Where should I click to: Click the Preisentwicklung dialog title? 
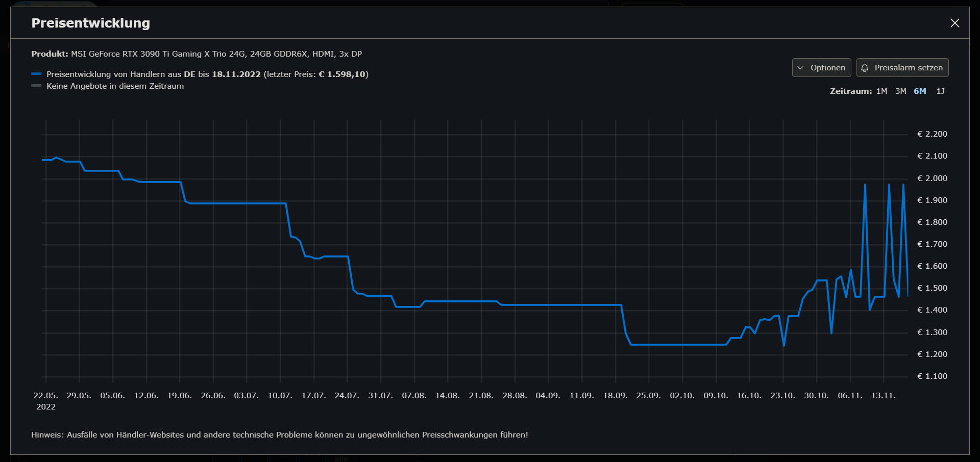(x=91, y=23)
